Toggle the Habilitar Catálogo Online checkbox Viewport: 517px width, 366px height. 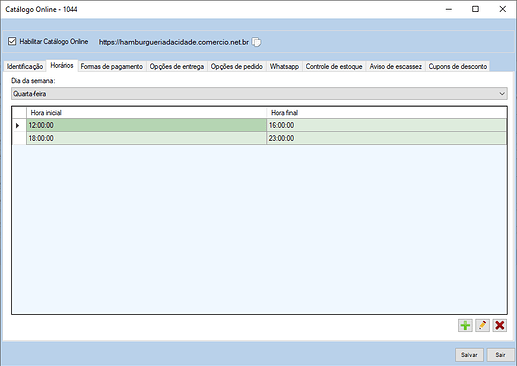(12, 41)
